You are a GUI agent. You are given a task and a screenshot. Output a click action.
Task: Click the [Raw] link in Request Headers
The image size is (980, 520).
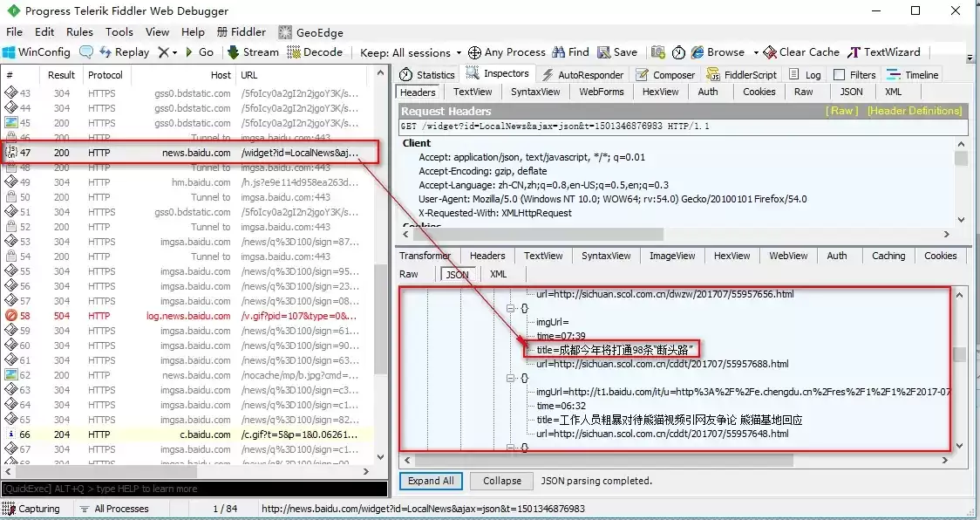841,111
